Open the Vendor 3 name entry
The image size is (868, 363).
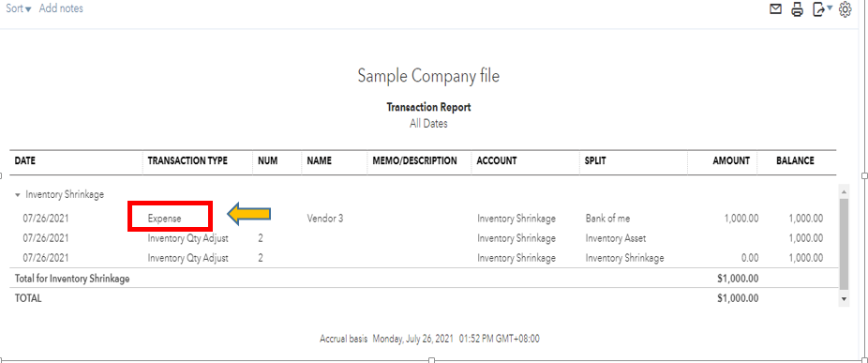(325, 219)
